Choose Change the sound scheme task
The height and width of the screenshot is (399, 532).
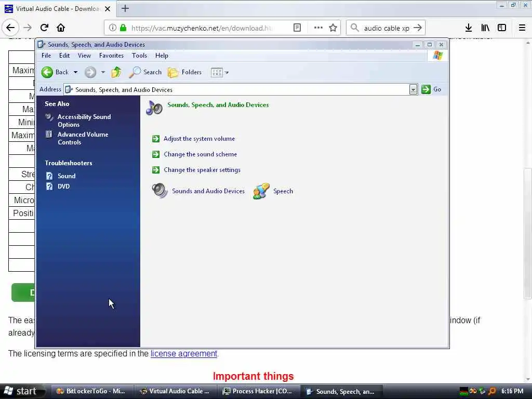click(x=200, y=154)
